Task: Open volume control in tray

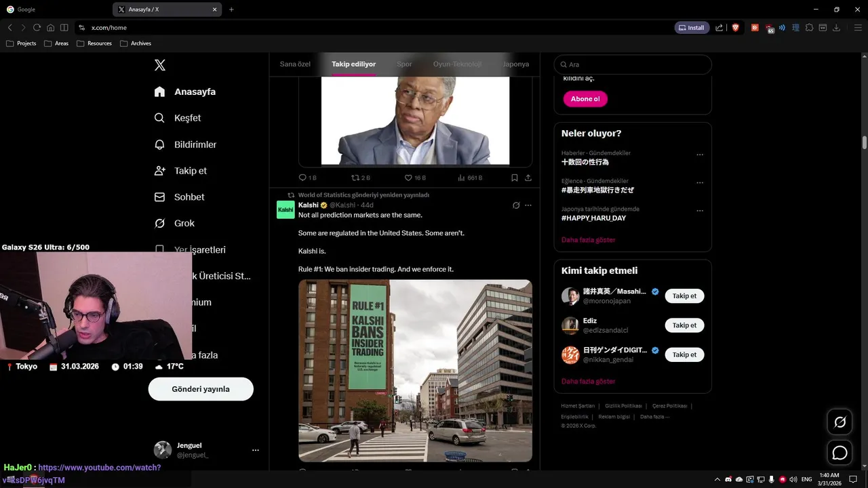Action: [793, 479]
